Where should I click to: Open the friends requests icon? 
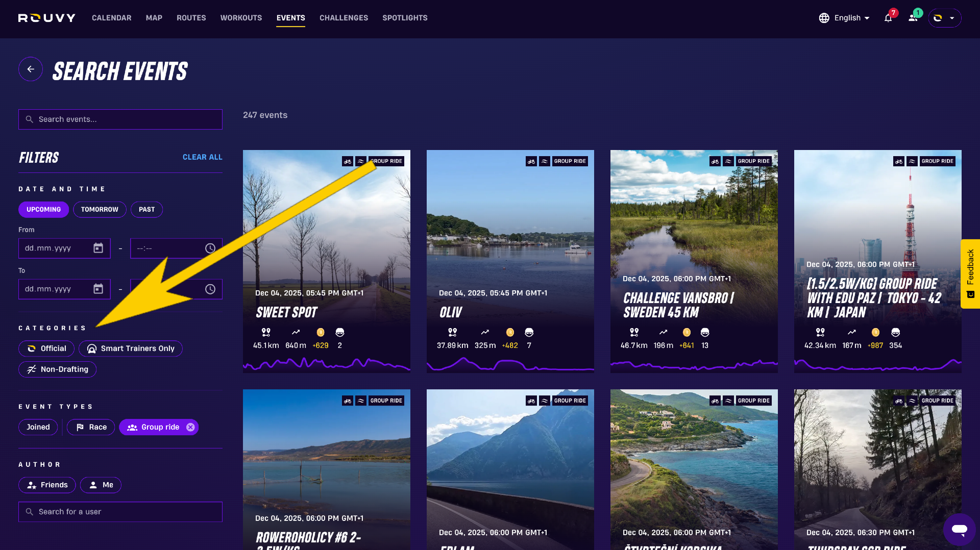tap(913, 18)
